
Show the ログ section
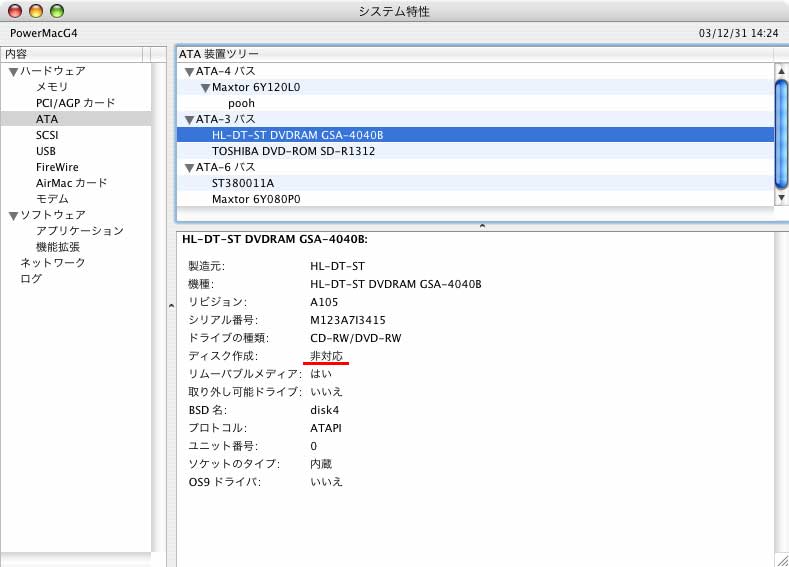31,279
